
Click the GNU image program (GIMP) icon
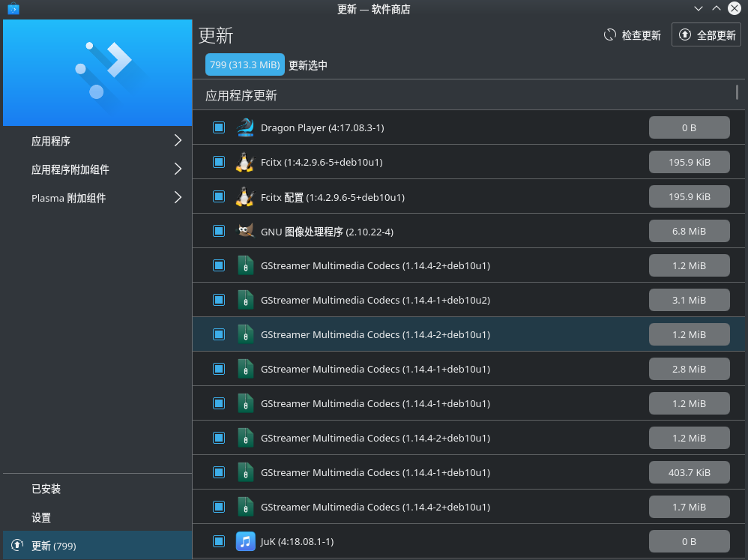pyautogui.click(x=245, y=231)
